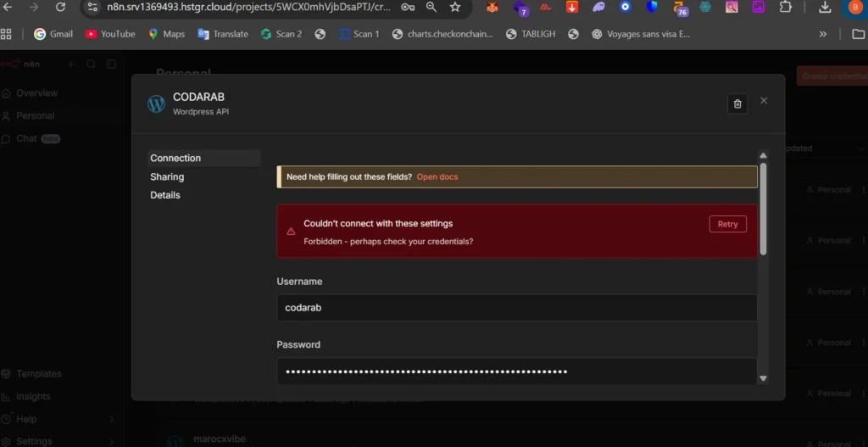The height and width of the screenshot is (447, 868).
Task: Open Translate bookmark
Action: tap(223, 34)
